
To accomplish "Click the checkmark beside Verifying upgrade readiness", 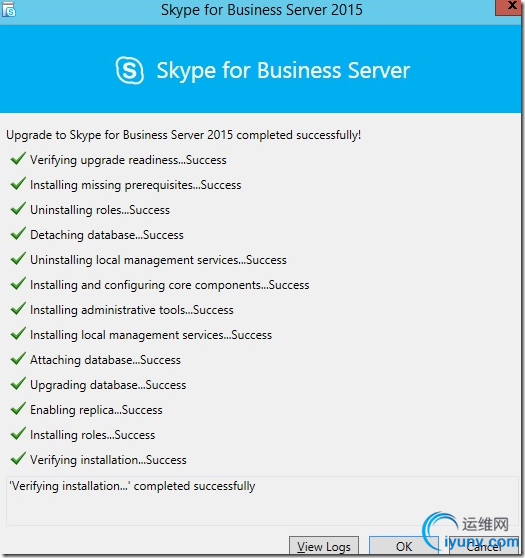I will 18,159.
